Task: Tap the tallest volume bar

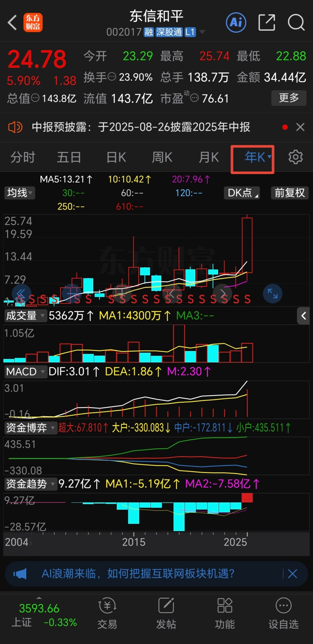Action: coord(179,343)
